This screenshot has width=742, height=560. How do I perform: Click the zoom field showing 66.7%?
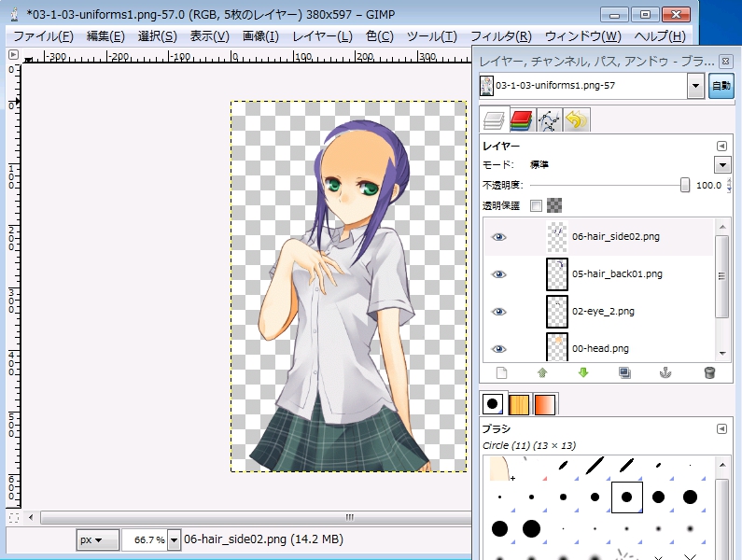click(145, 539)
